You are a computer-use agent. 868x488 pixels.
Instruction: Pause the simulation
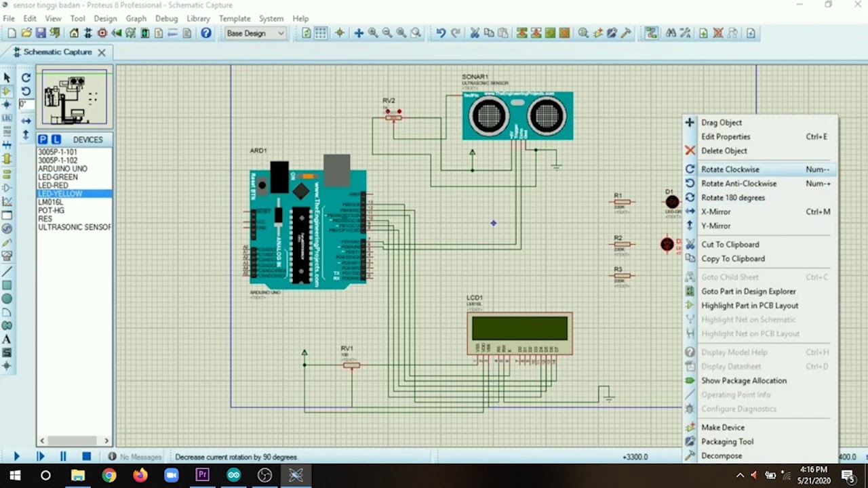click(63, 457)
